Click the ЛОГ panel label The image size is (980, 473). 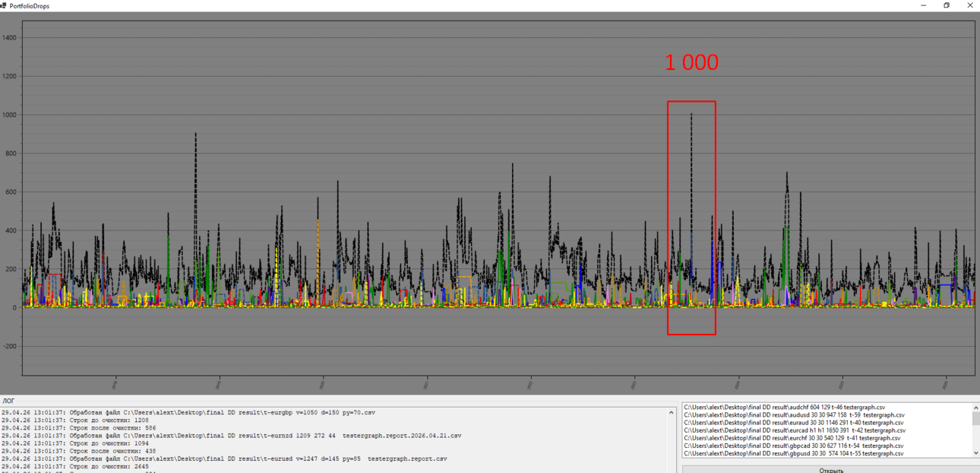coord(8,401)
